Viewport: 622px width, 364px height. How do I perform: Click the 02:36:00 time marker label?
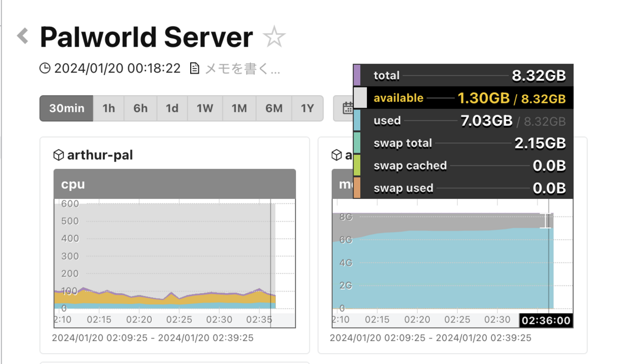(x=546, y=321)
